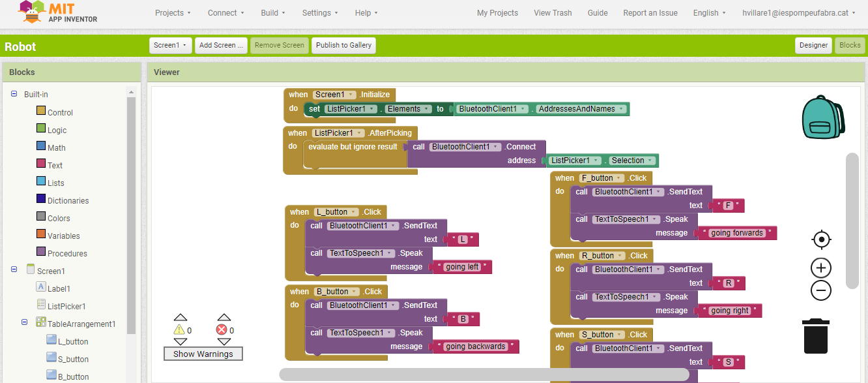
Task: Switch to Designer view
Action: point(813,45)
